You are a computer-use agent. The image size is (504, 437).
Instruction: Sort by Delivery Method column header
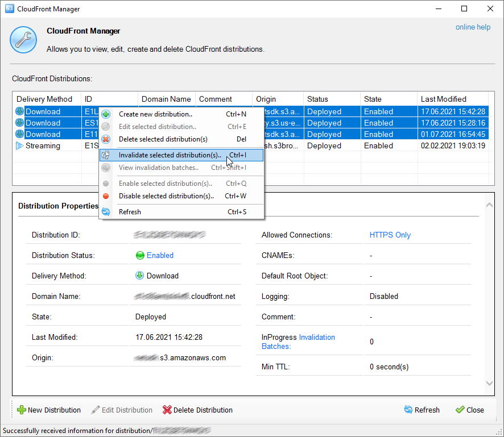47,99
